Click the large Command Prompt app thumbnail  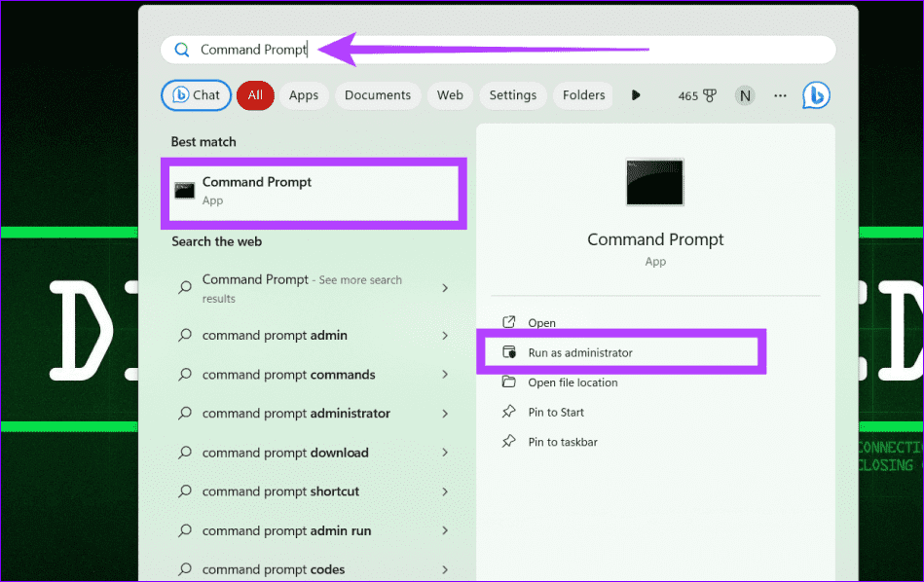tap(654, 182)
